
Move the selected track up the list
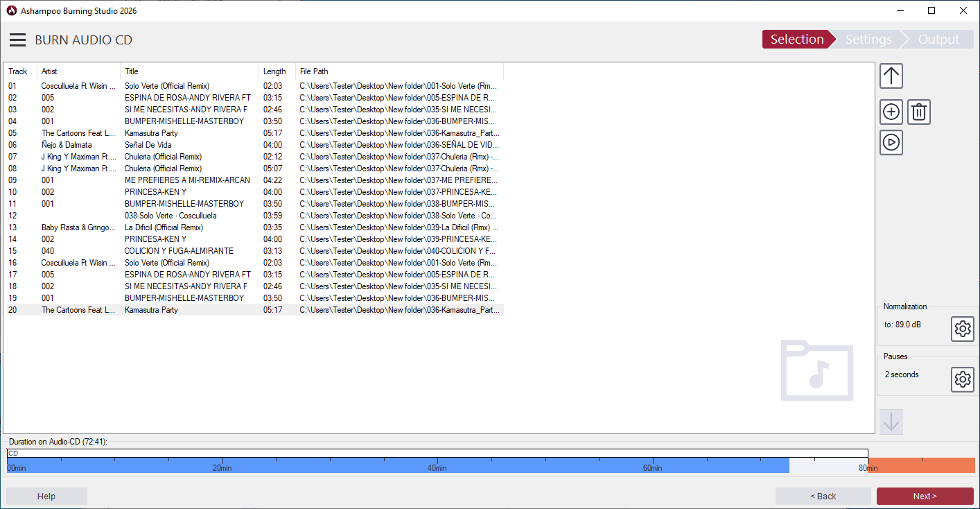(x=891, y=76)
